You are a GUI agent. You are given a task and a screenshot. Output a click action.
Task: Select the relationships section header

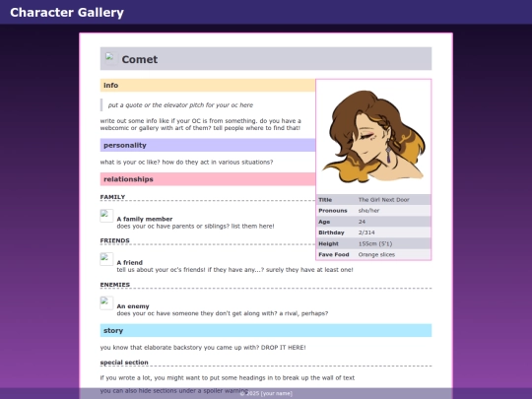208,179
